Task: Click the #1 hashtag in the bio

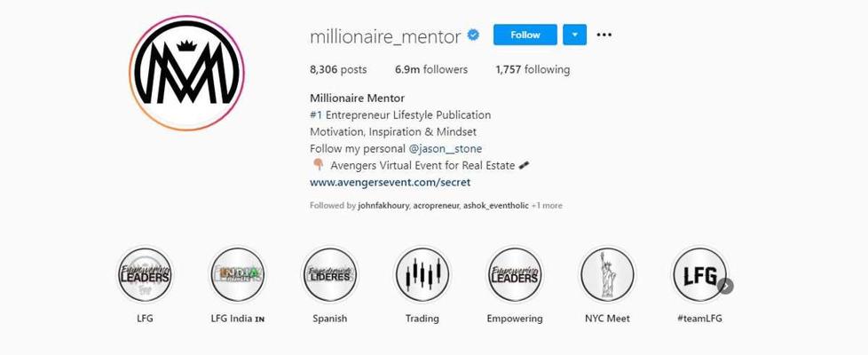Action: [316, 115]
